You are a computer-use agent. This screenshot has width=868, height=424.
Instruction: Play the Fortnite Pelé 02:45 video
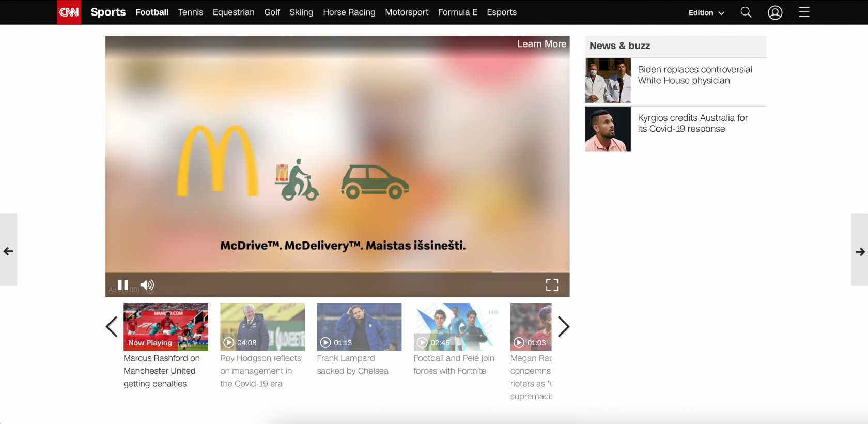point(456,327)
